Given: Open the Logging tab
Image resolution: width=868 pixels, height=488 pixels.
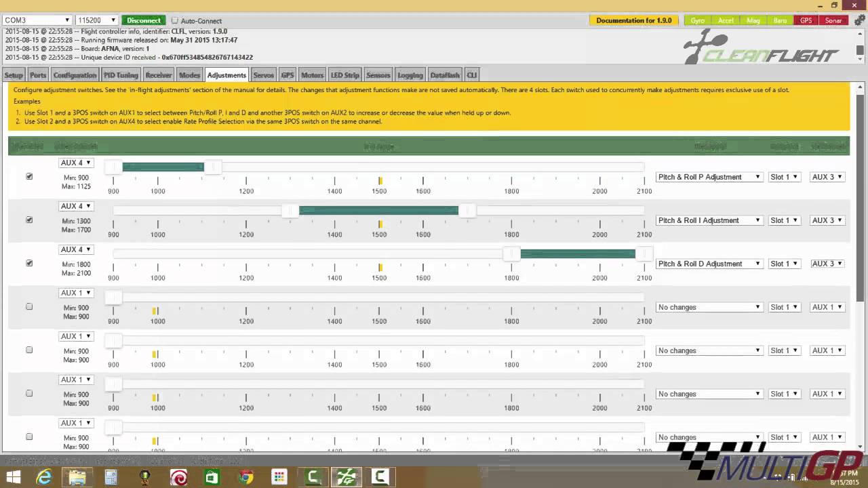Looking at the screenshot, I should coord(410,75).
